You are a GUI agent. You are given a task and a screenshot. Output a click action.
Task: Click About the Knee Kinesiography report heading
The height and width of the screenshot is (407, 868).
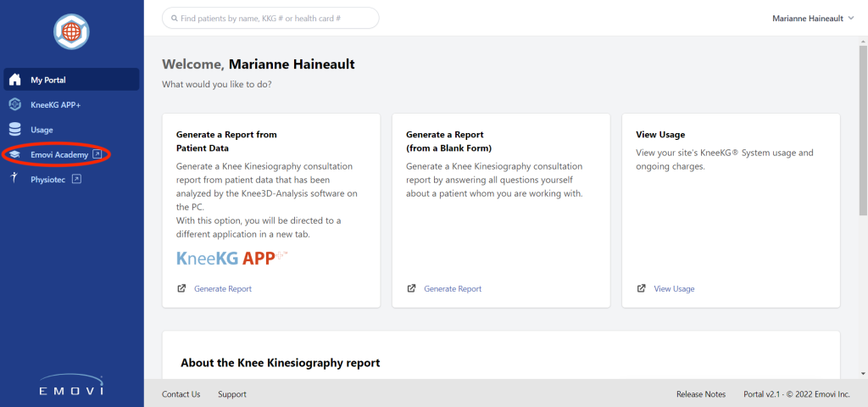pyautogui.click(x=280, y=363)
